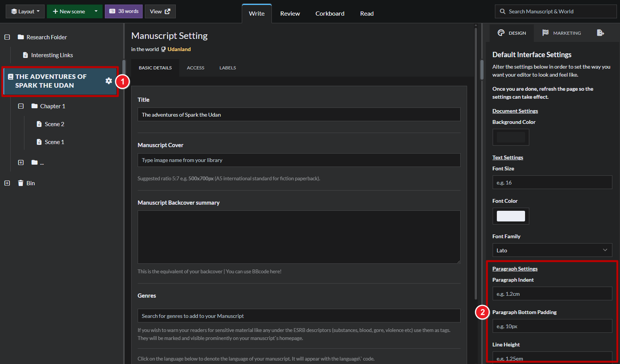
Task: Click the Bin trash icon
Action: click(21, 183)
